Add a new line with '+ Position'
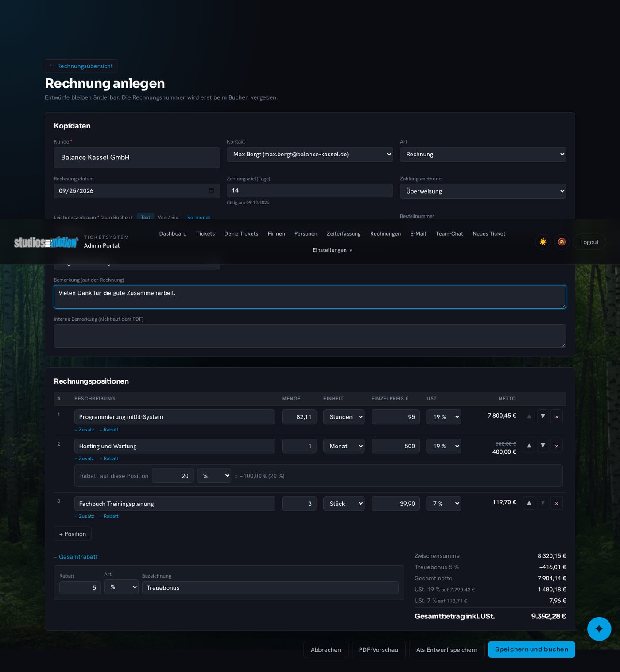 click(73, 534)
